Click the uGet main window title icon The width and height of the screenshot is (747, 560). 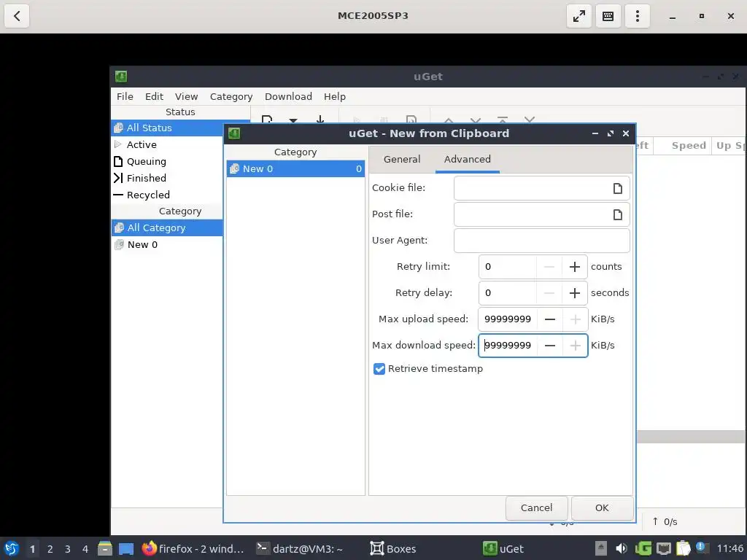click(x=121, y=76)
